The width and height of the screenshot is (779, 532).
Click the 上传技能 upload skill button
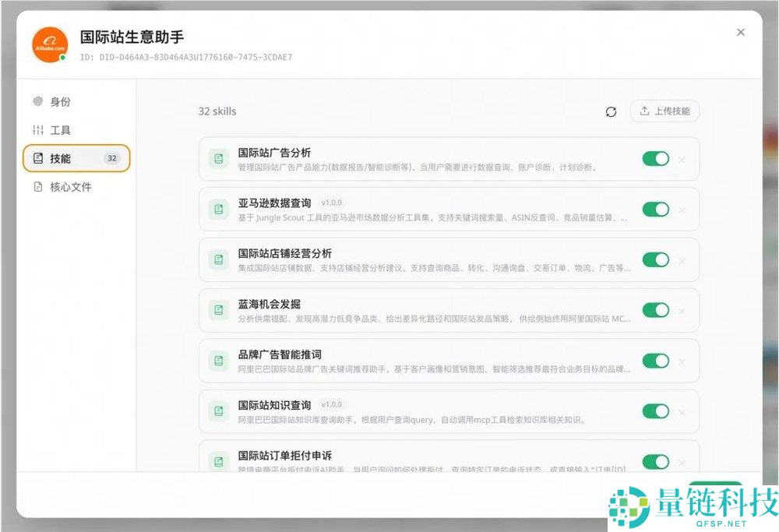(664, 111)
